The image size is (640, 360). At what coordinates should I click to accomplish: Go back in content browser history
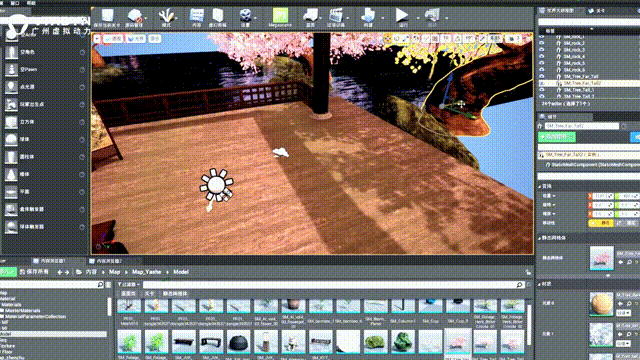click(60, 272)
